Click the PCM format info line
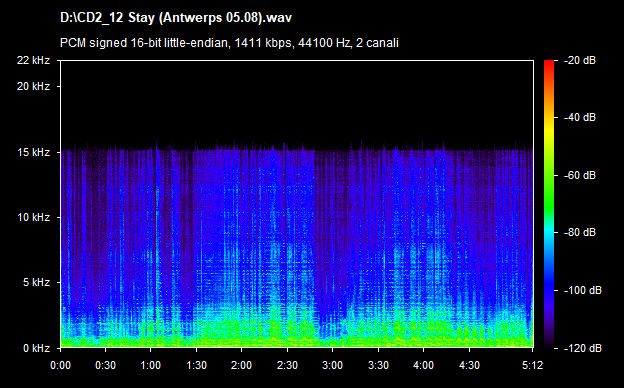Image resolution: width=624 pixels, height=388 pixels. (x=229, y=43)
